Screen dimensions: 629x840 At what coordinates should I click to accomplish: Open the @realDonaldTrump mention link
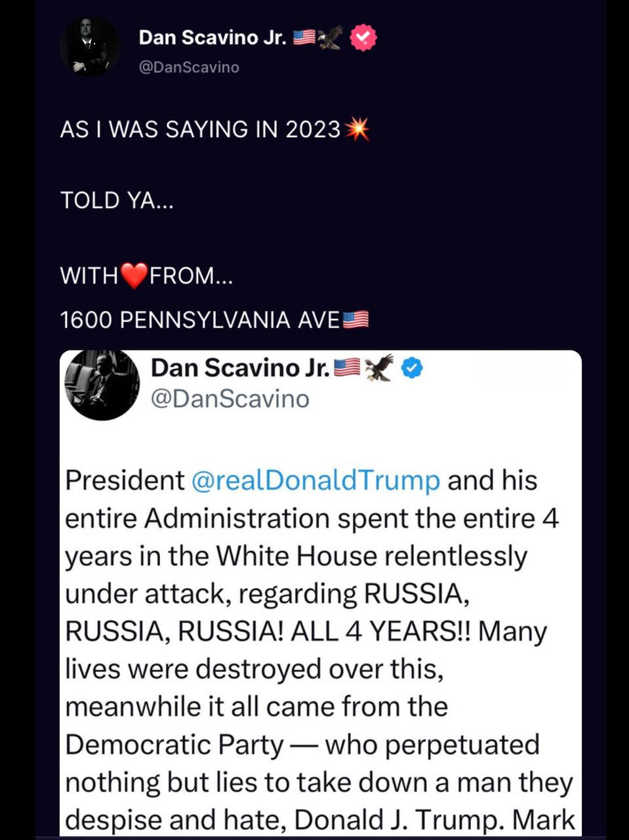click(x=315, y=480)
